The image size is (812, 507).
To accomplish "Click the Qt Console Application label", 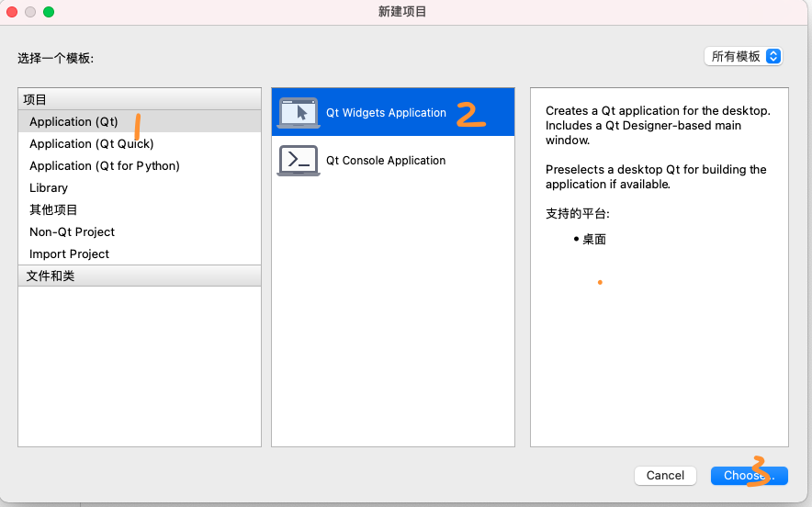I will (x=386, y=161).
